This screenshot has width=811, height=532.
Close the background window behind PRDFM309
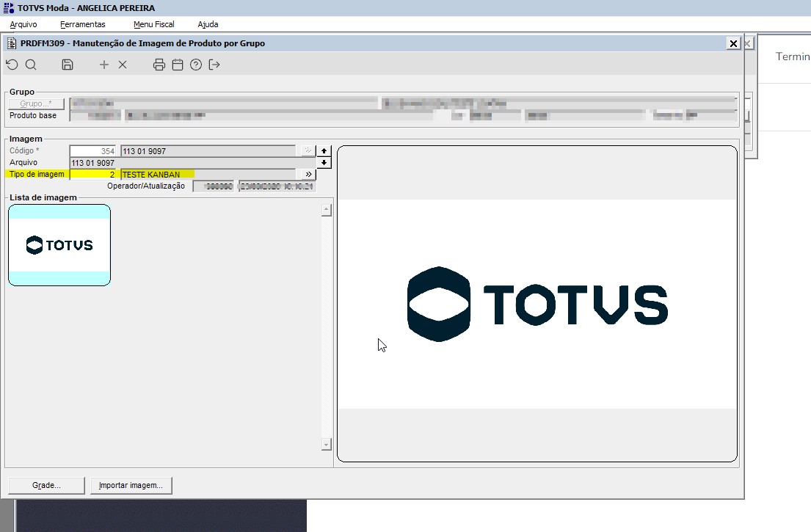(x=748, y=43)
